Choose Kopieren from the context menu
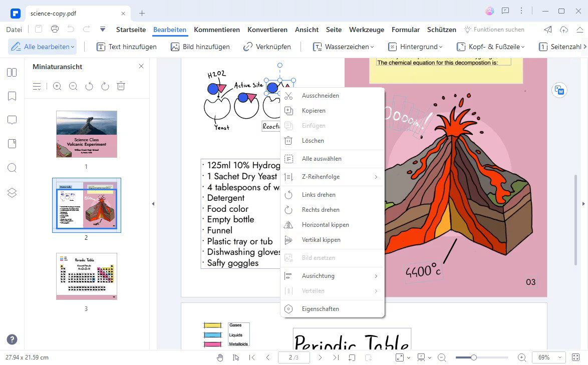The height and width of the screenshot is (365, 588). click(314, 111)
